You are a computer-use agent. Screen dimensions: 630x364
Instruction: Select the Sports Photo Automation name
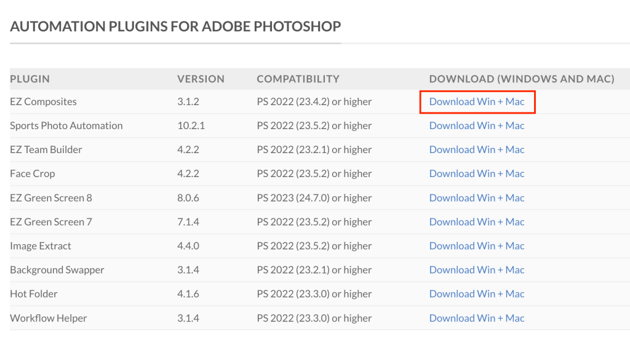(66, 126)
